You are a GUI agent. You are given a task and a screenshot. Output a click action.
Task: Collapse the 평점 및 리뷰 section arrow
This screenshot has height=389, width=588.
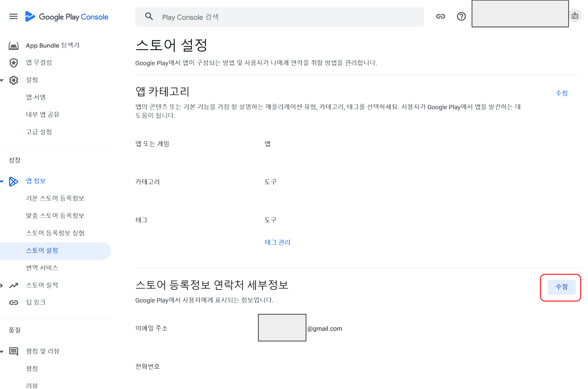pyautogui.click(x=2, y=351)
